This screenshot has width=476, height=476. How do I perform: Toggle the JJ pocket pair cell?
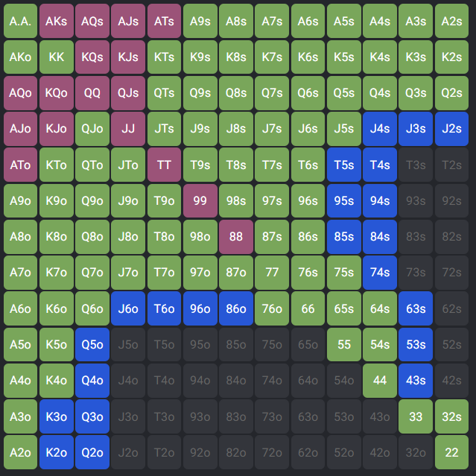[128, 129]
